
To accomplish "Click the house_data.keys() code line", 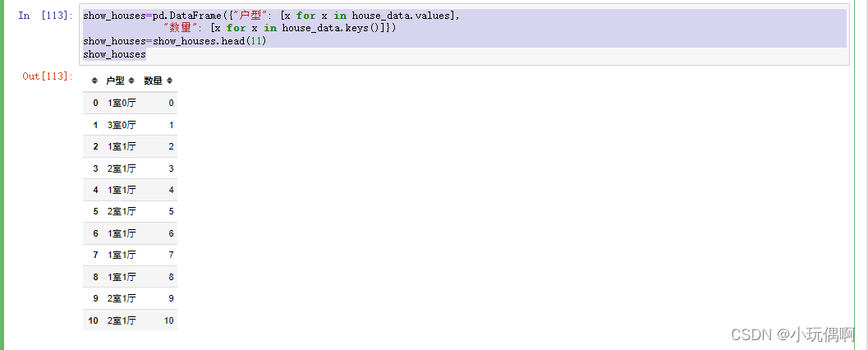I will click(279, 28).
